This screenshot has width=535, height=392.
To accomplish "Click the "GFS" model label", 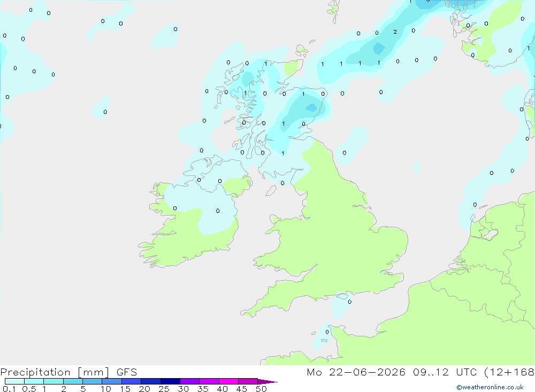I will tap(127, 372).
